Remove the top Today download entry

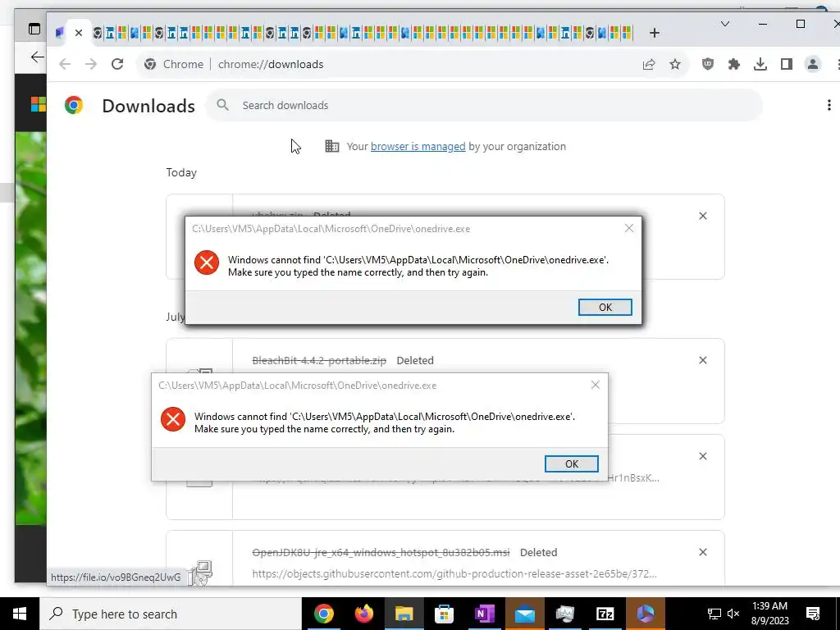(x=703, y=216)
